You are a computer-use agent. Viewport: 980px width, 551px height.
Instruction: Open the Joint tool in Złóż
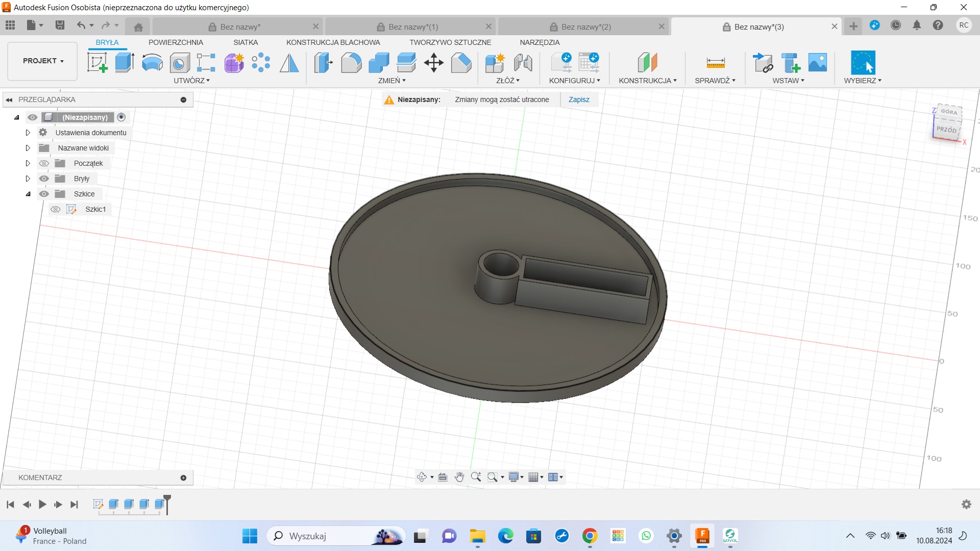click(523, 63)
